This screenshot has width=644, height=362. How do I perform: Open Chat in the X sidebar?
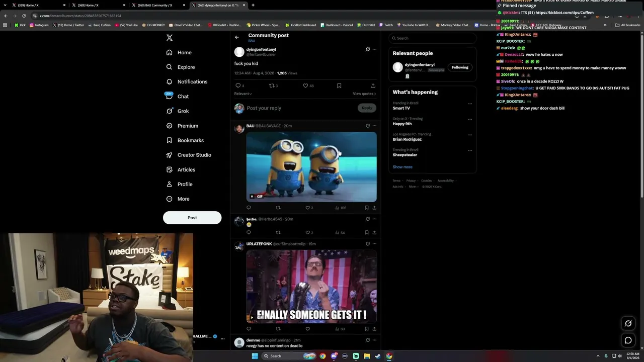pyautogui.click(x=177, y=96)
